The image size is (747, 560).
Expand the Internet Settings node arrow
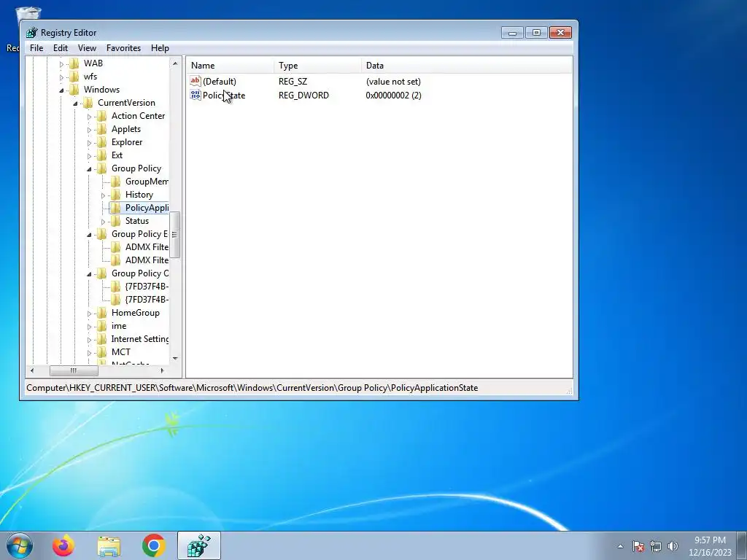[89, 340]
